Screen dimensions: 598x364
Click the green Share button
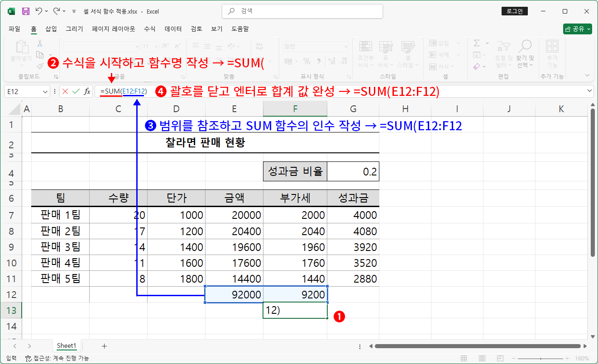tap(578, 29)
